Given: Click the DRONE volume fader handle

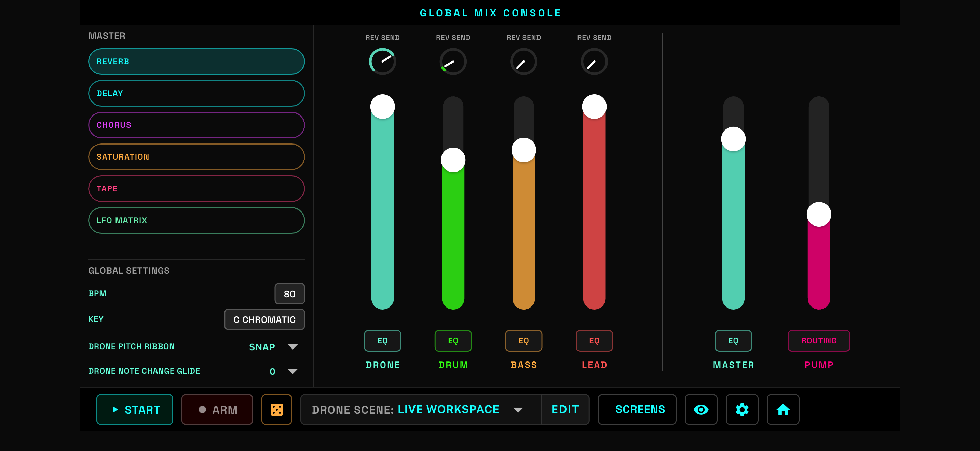Looking at the screenshot, I should tap(382, 107).
